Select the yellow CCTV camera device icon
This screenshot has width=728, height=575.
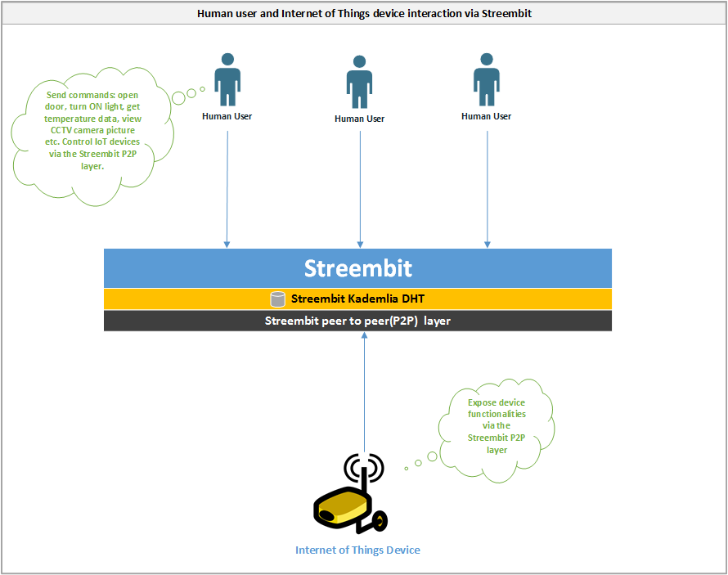pyautogui.click(x=351, y=494)
